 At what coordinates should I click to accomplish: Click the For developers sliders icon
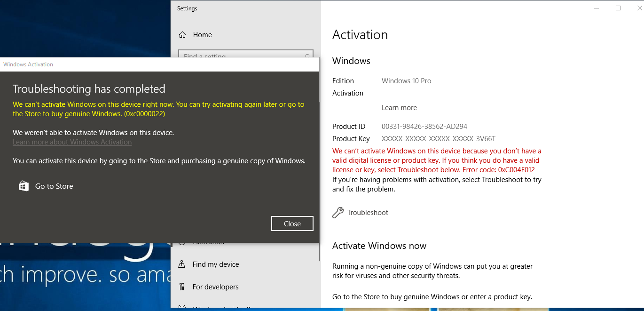pos(182,287)
